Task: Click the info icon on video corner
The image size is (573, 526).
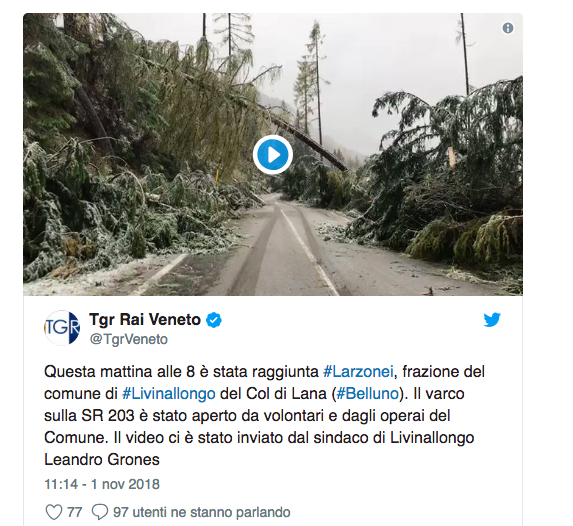Action: 508,28
